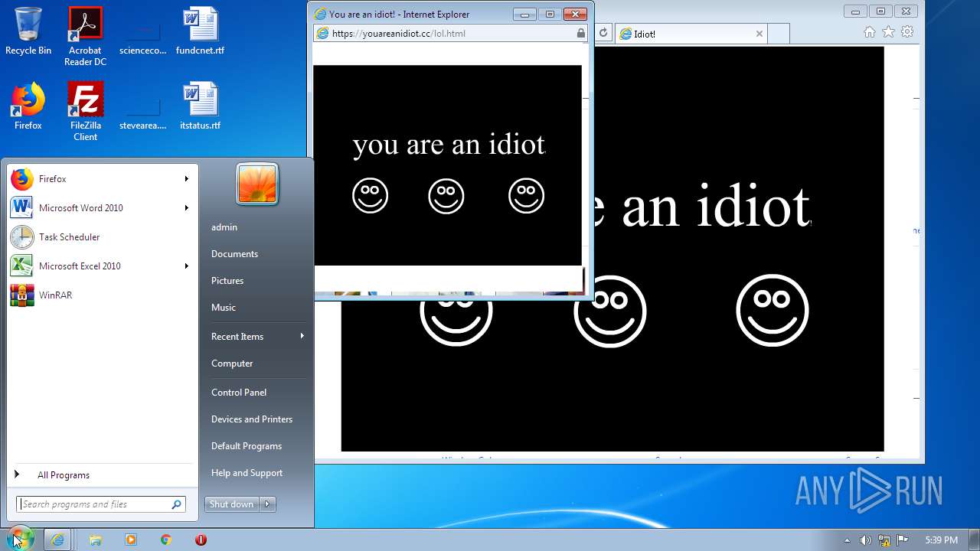This screenshot has height=551, width=980.
Task: Open the shut down options arrow
Action: (267, 504)
